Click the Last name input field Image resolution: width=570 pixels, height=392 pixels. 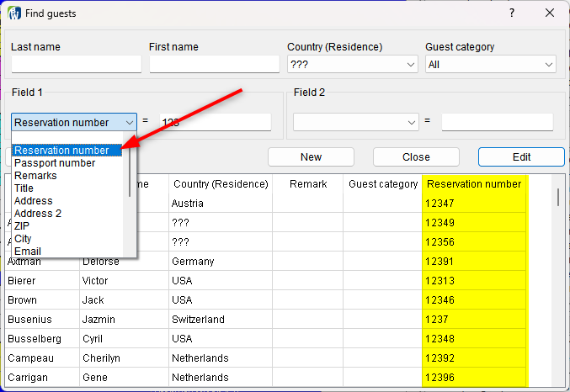[x=76, y=64]
